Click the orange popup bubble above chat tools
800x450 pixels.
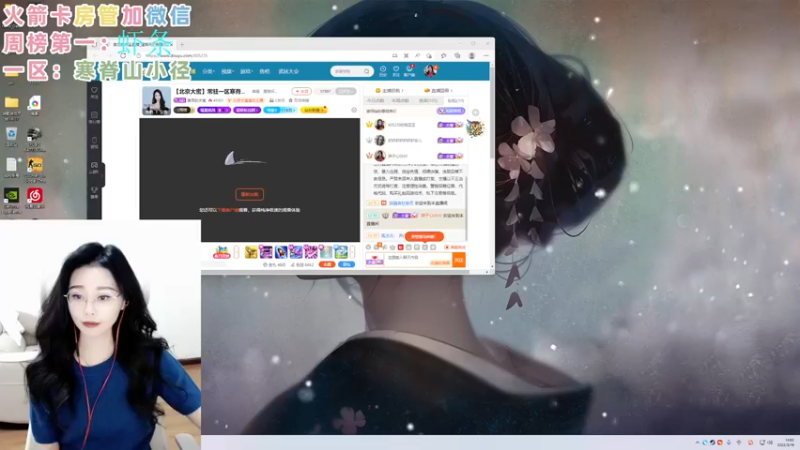pos(424,237)
